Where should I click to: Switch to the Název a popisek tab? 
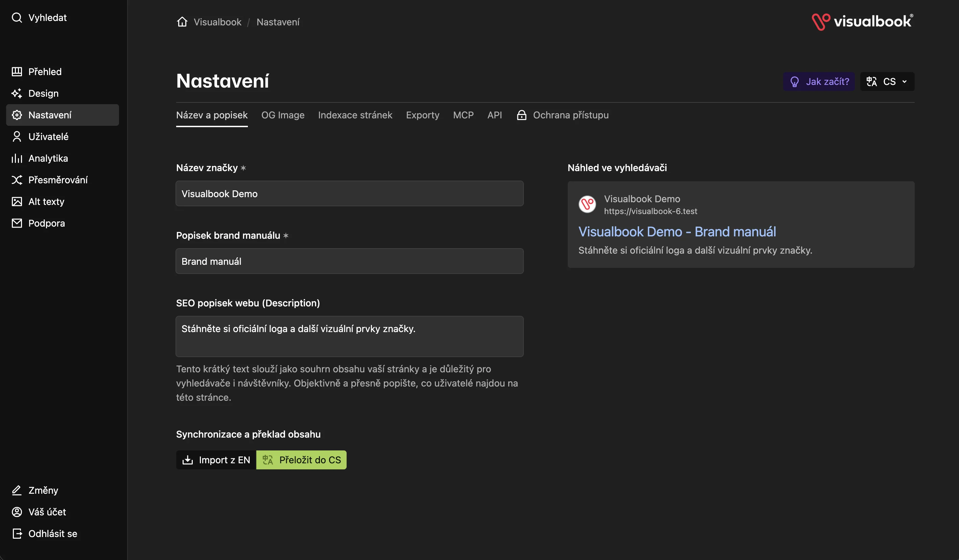click(212, 115)
